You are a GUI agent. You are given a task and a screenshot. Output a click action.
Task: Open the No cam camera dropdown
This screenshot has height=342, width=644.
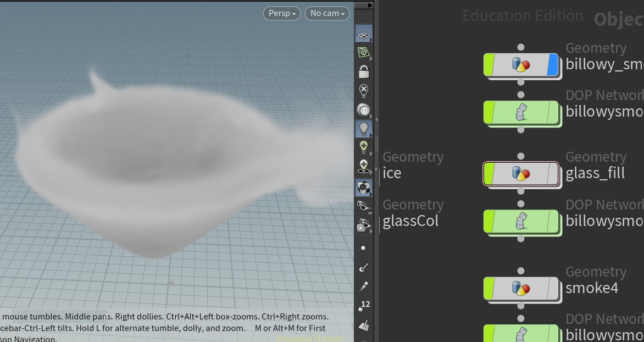327,13
